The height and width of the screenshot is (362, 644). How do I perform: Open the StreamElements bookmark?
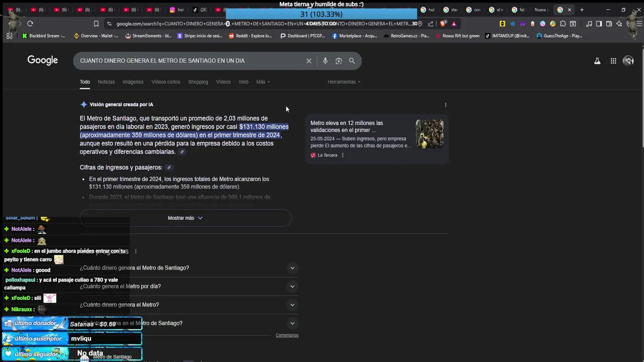[148, 36]
